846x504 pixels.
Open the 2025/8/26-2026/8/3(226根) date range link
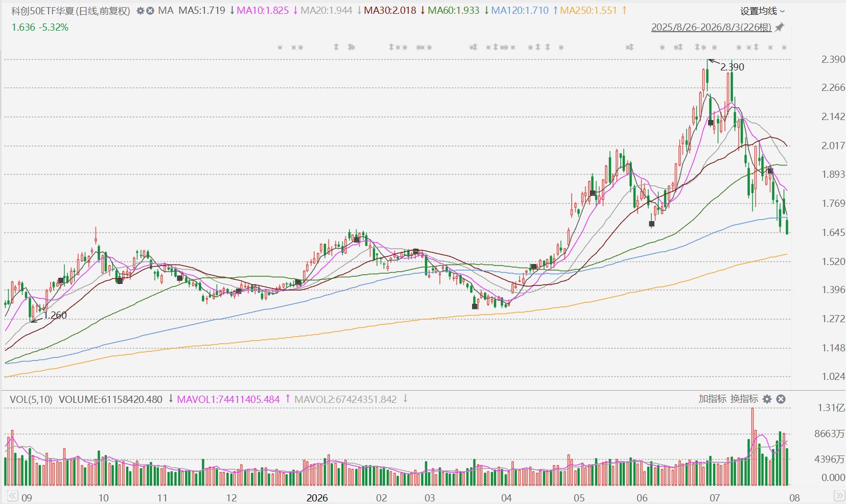click(x=711, y=27)
